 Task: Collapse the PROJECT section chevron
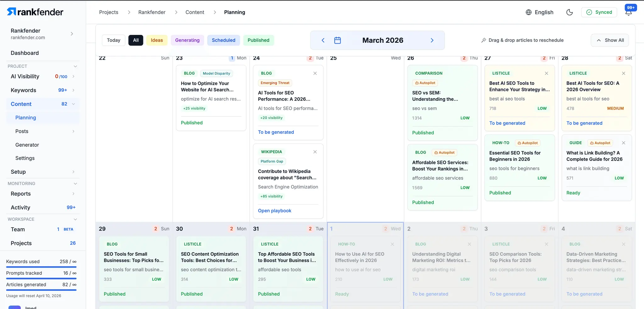point(75,66)
